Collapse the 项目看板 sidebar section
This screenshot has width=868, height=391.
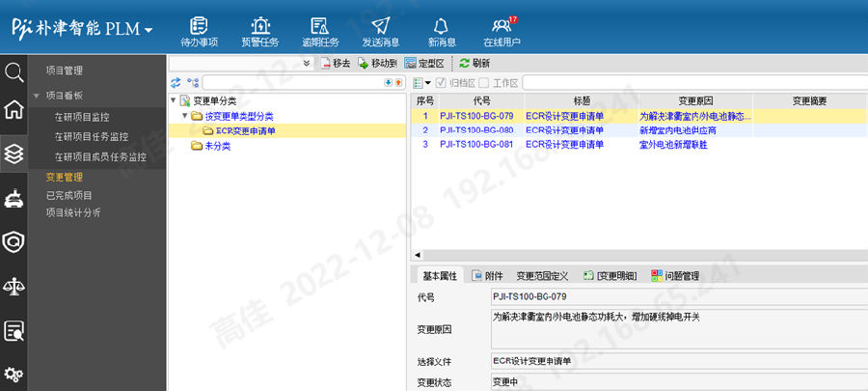tap(37, 96)
